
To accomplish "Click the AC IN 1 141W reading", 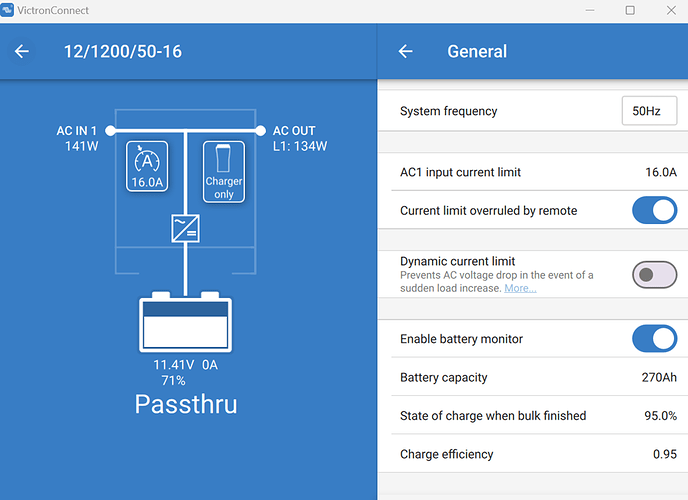I will [x=77, y=138].
